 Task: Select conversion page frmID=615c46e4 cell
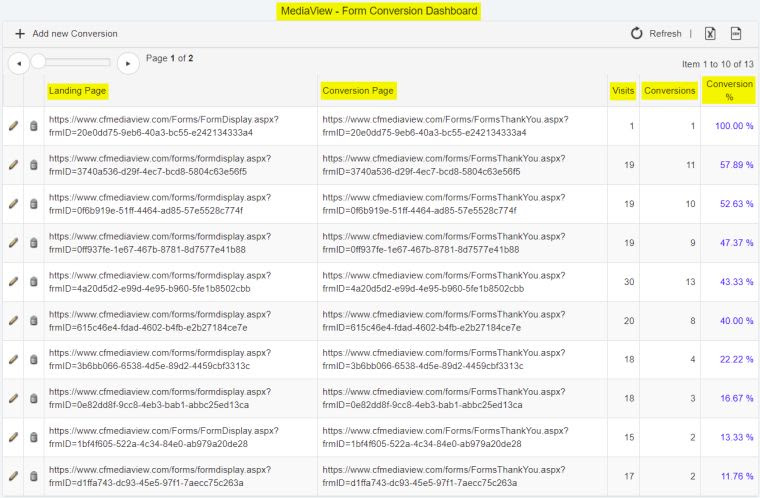462,321
